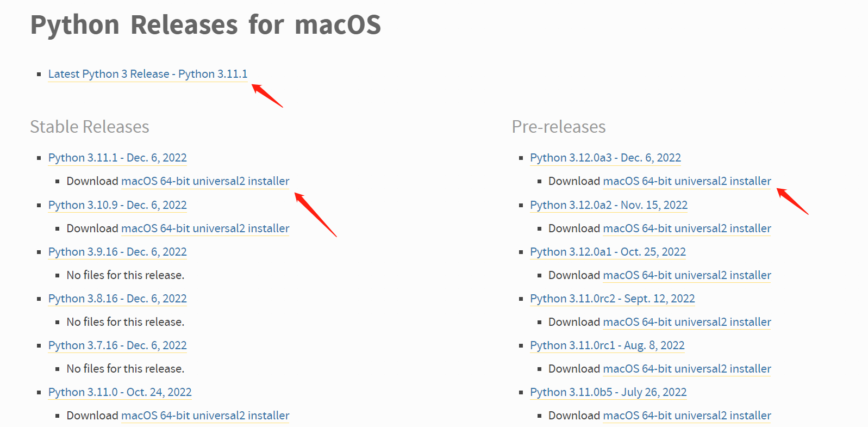Download macOS installer for Python 3.11.0

point(205,416)
